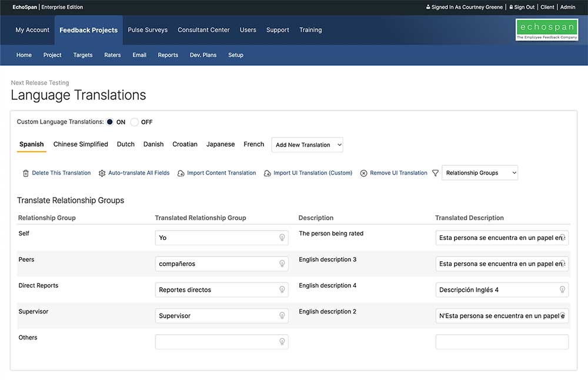
Task: Select the Chinese Simplified tab
Action: coord(81,144)
